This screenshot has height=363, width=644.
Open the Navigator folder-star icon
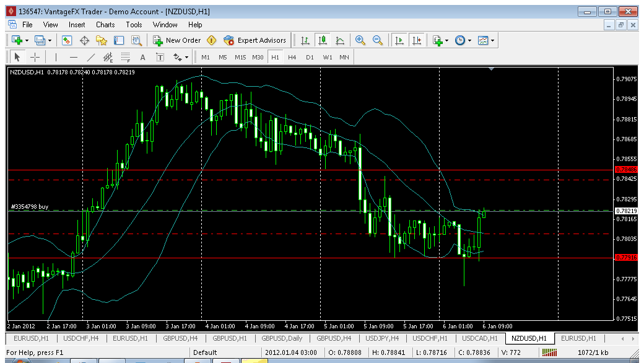coord(102,40)
